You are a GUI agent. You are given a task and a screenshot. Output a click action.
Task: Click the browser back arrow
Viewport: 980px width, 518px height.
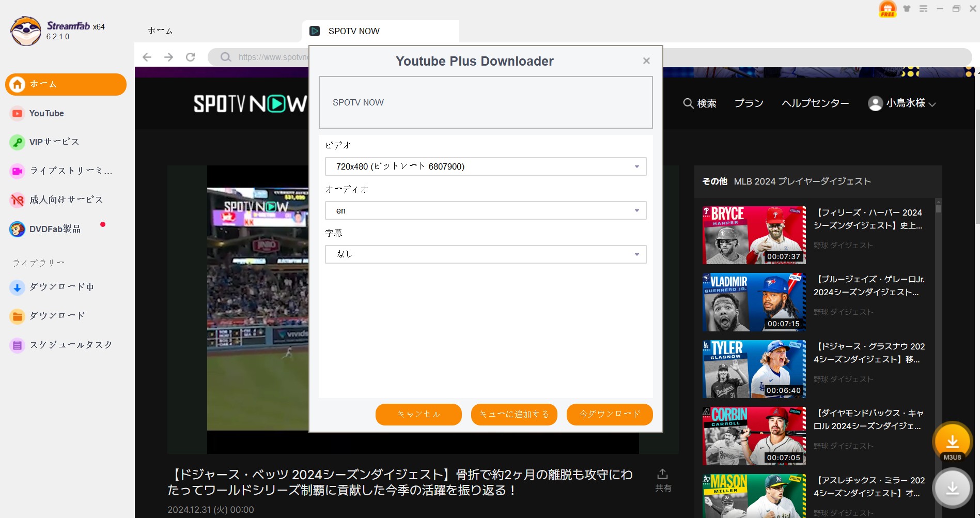(147, 57)
